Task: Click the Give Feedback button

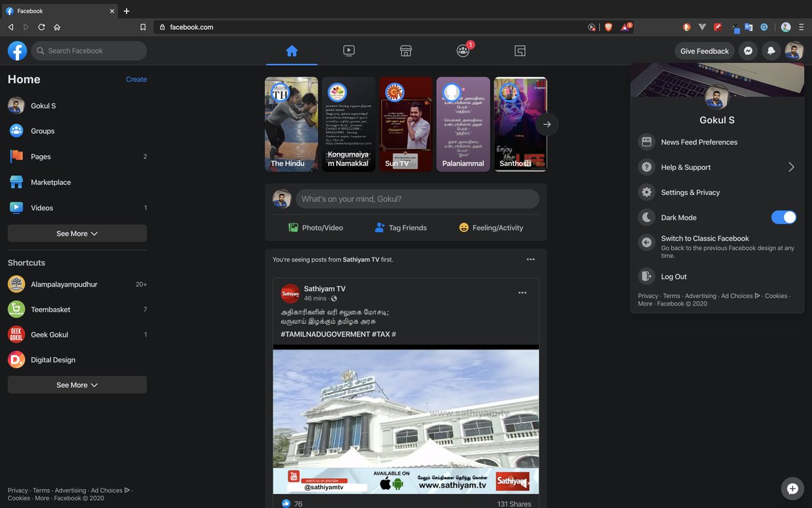Action: 704,51
